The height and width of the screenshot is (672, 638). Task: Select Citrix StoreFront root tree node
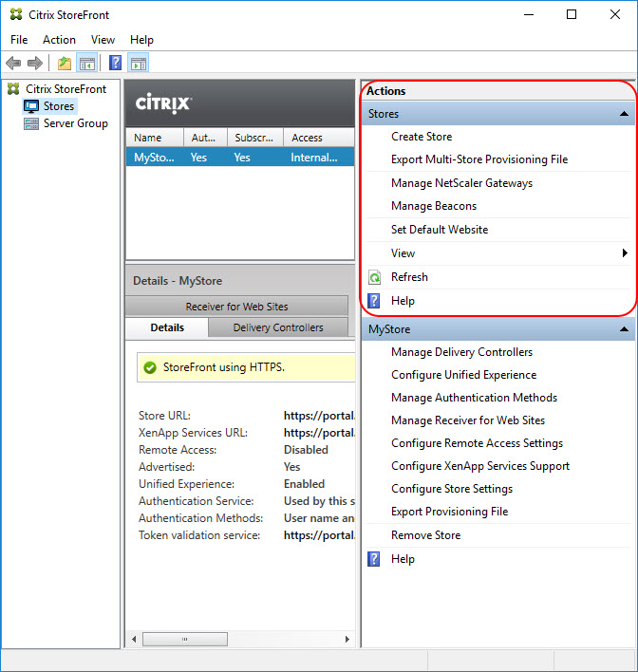(66, 88)
